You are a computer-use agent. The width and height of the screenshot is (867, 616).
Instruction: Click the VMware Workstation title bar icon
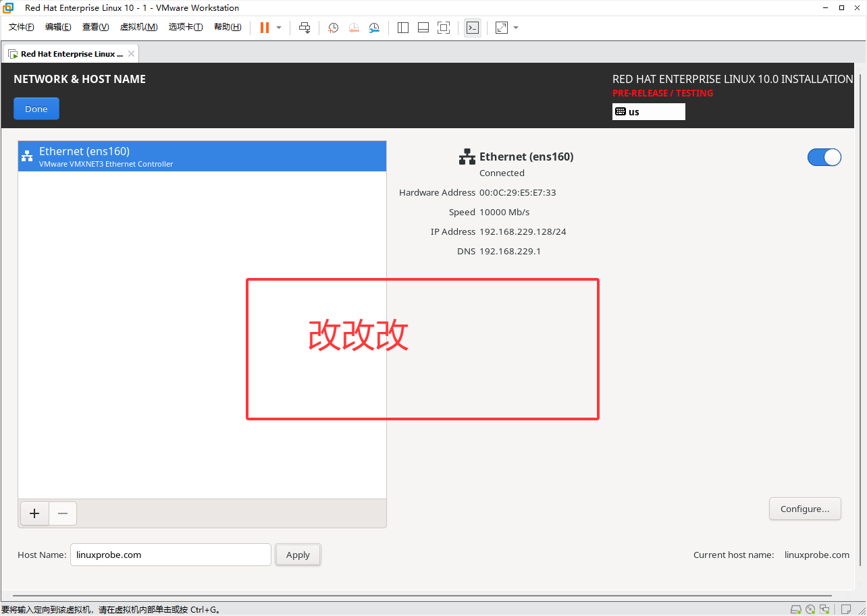8,7
